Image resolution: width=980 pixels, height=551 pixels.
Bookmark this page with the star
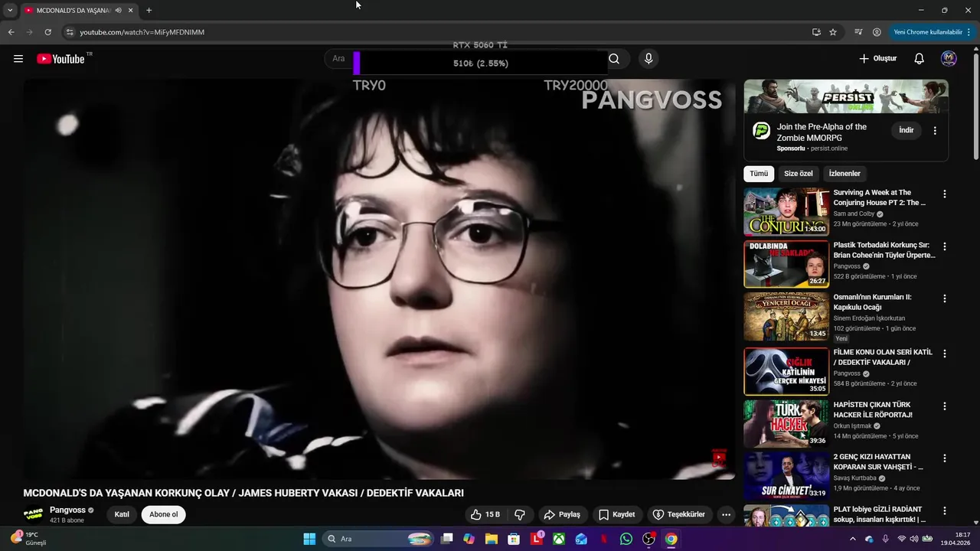point(833,32)
